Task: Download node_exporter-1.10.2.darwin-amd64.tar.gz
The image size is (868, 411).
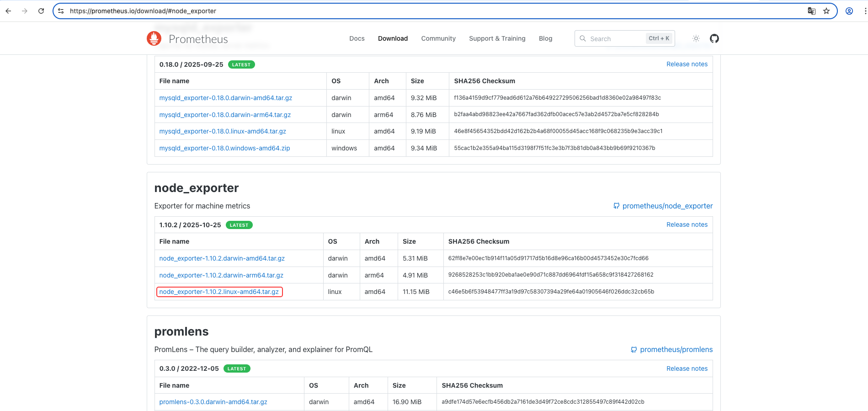Action: 222,258
